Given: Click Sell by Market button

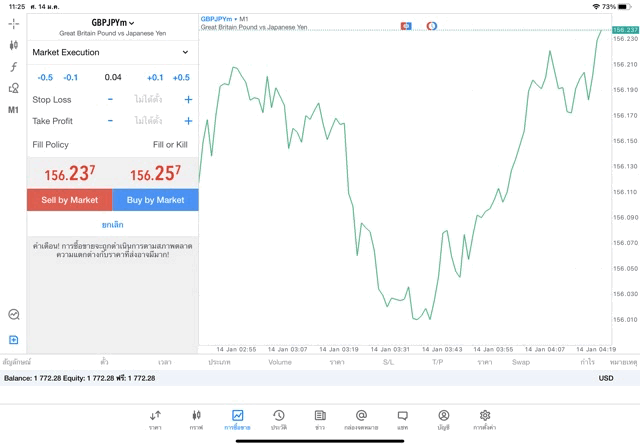Looking at the screenshot, I should click(x=70, y=200).
